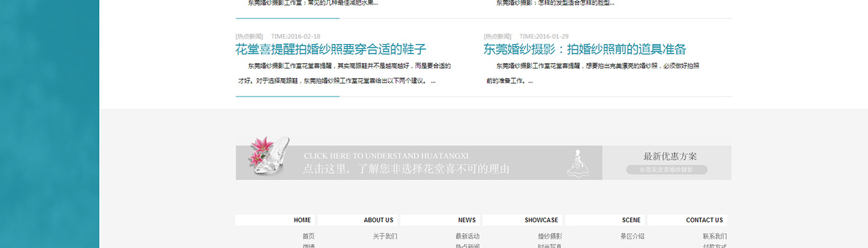Click the crystal shoe flower image in banner

click(x=269, y=156)
